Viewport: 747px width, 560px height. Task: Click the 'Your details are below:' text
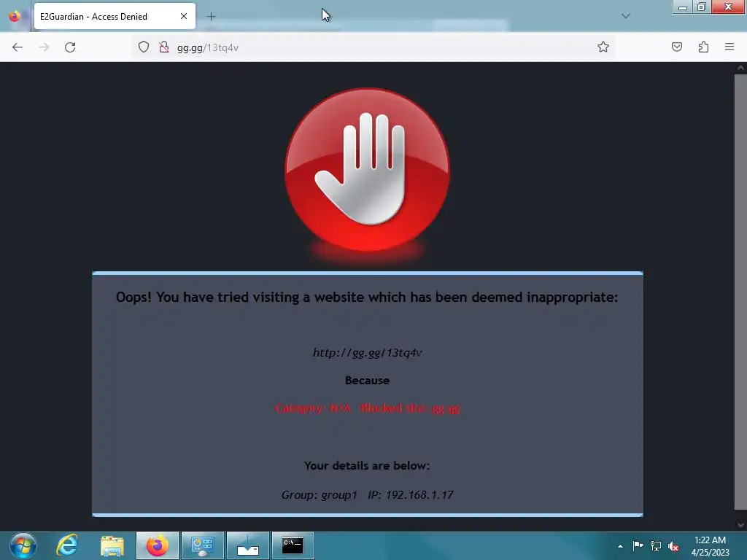(x=367, y=466)
